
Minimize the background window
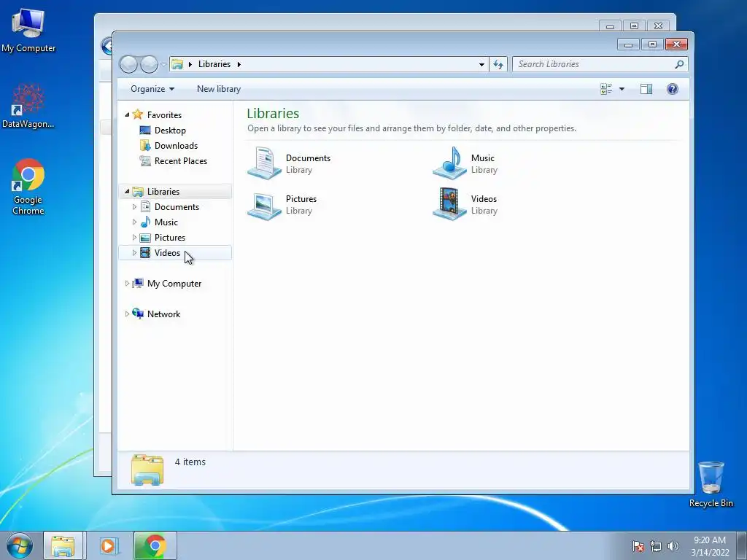(610, 26)
